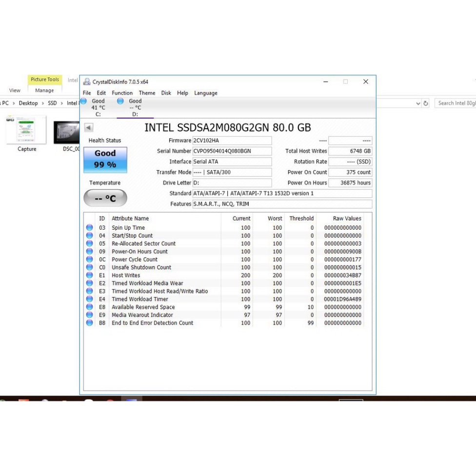Open the Edit menu
Viewport: 476px width, 476px height.
click(101, 93)
